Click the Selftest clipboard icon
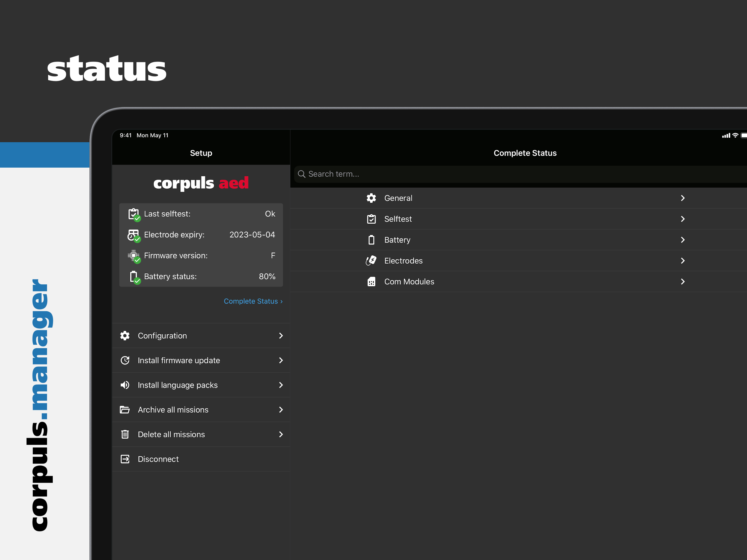This screenshot has height=560, width=747. pos(372,219)
